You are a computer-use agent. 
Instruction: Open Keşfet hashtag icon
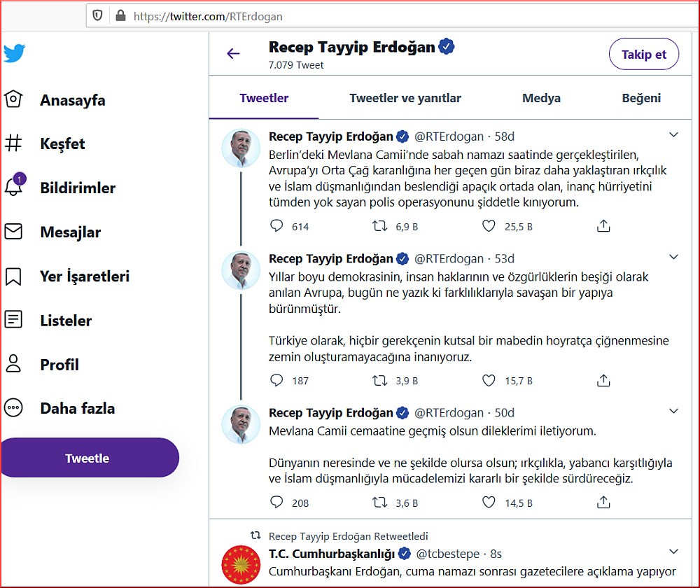coord(13,143)
